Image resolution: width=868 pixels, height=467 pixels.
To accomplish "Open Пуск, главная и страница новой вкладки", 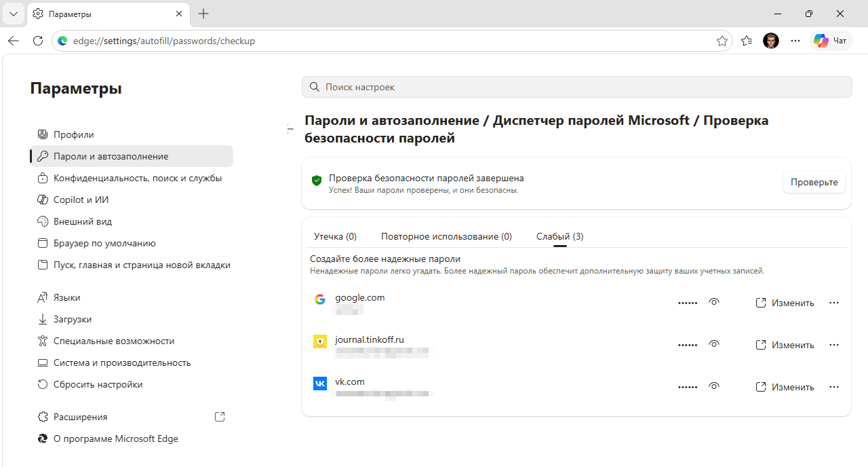I will coord(132,265).
